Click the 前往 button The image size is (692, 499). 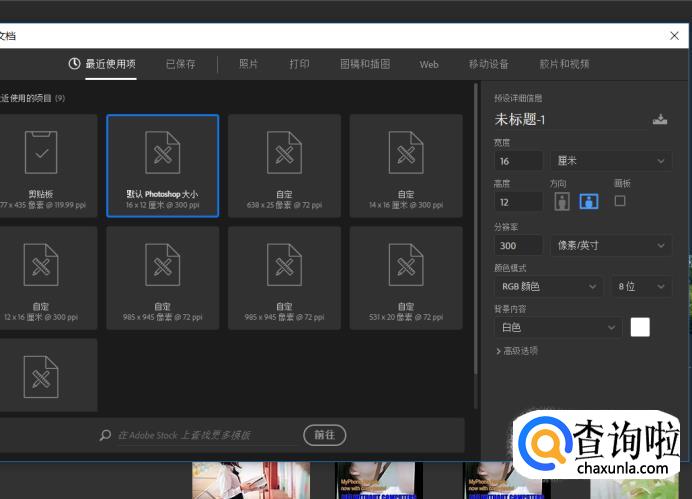(324, 435)
